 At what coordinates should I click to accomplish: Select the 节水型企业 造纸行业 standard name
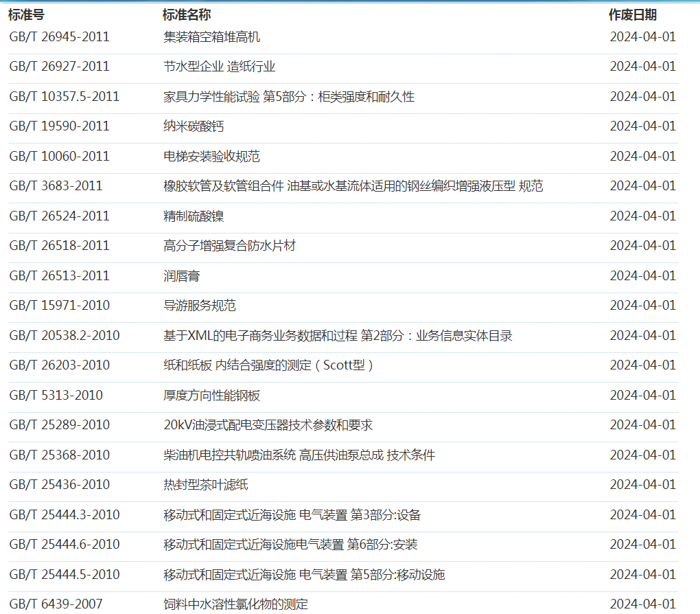219,67
